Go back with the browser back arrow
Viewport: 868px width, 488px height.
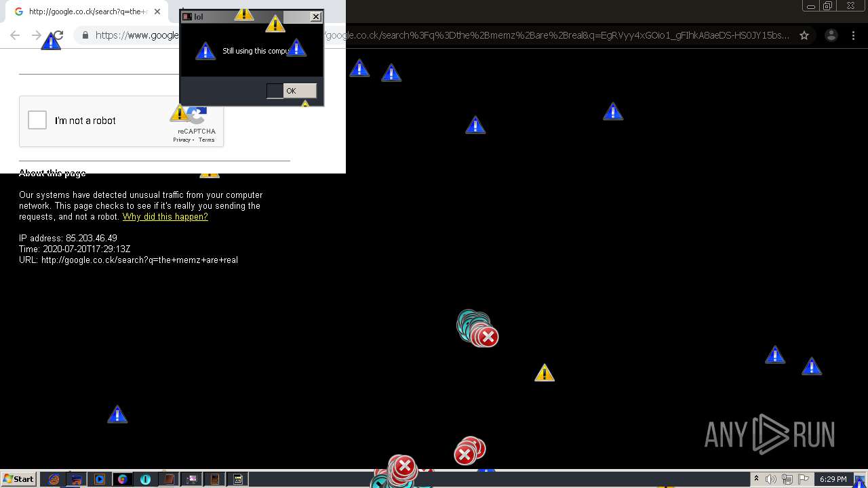(x=15, y=35)
